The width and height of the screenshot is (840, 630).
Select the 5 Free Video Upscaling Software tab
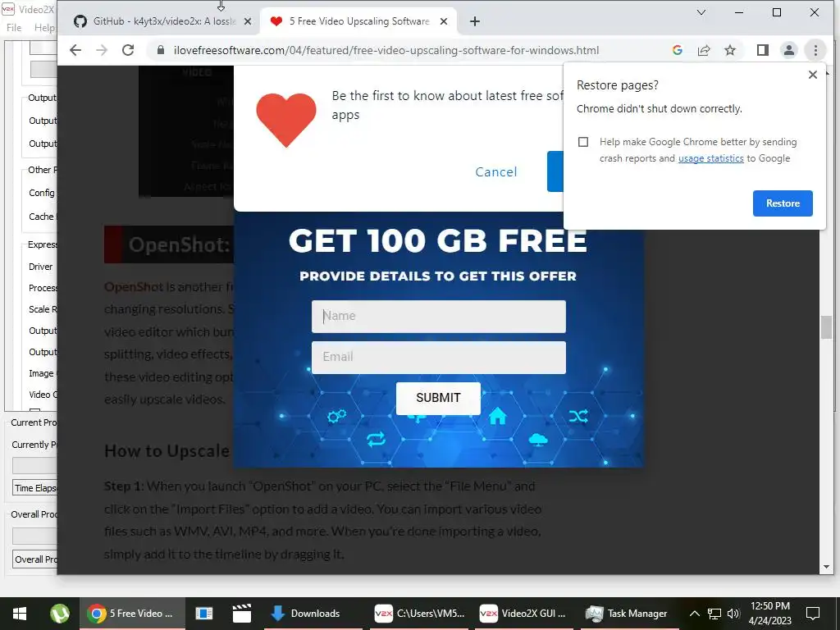pos(359,21)
